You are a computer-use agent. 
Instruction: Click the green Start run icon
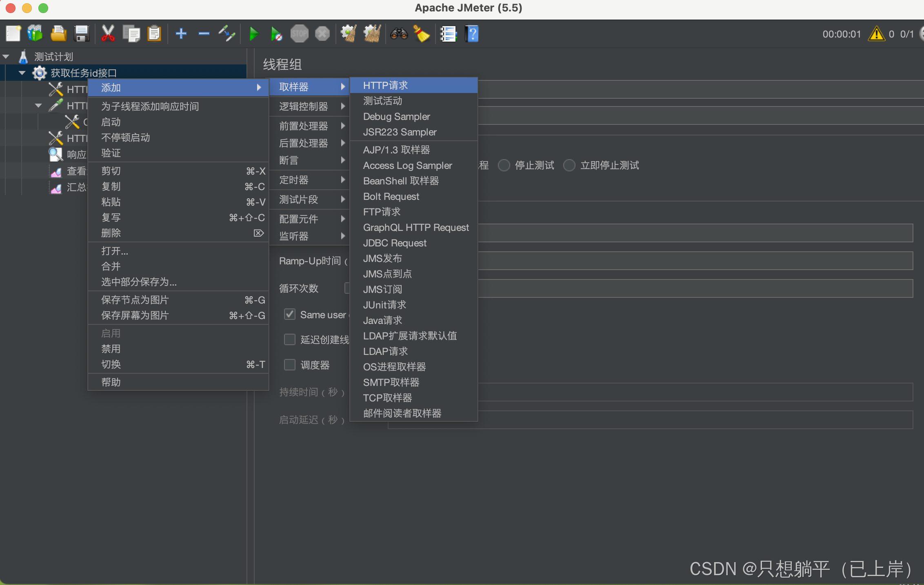(254, 34)
